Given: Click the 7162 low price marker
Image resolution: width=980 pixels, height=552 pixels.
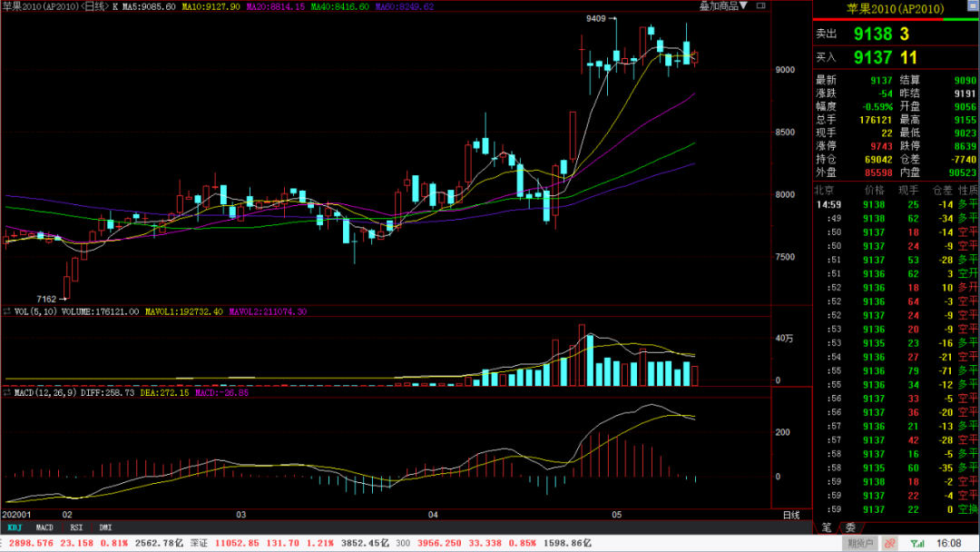Looking at the screenshot, I should [47, 299].
